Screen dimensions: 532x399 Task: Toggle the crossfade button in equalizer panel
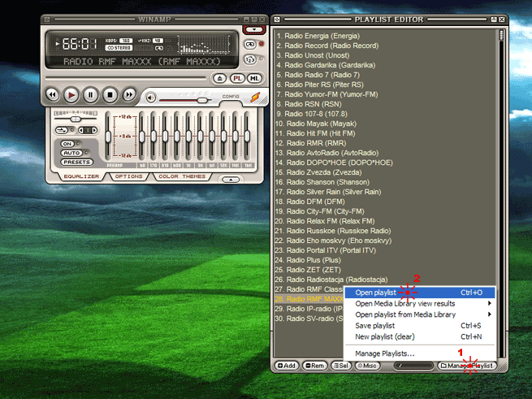62,130
